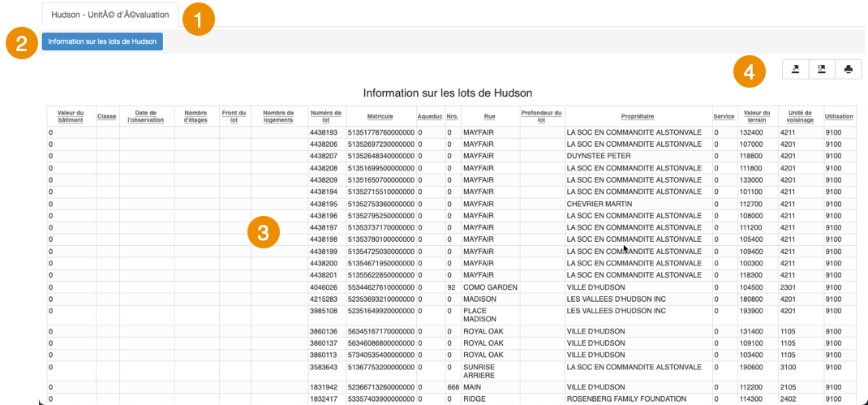Click the Nombre d'étages column header
Viewport: 868px width, 405px height.
pos(196,116)
